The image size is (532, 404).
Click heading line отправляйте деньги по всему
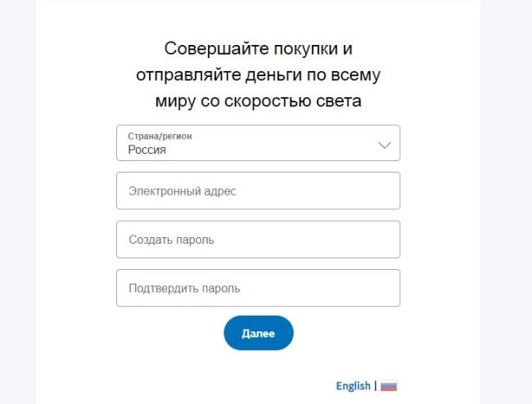(x=258, y=75)
